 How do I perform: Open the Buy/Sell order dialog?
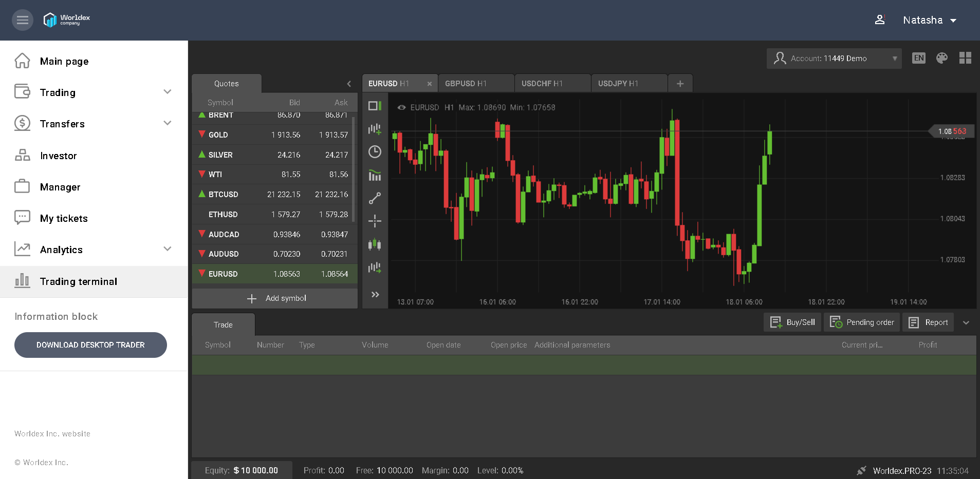click(792, 322)
